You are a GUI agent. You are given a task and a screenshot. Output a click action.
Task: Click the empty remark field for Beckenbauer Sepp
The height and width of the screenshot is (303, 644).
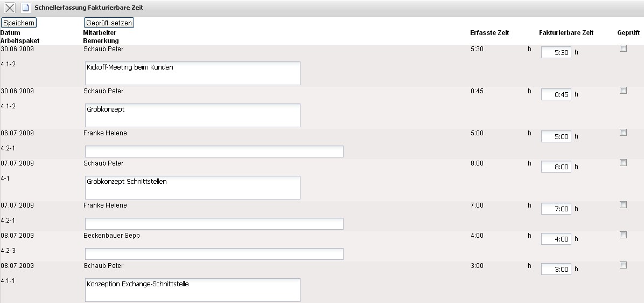214,254
